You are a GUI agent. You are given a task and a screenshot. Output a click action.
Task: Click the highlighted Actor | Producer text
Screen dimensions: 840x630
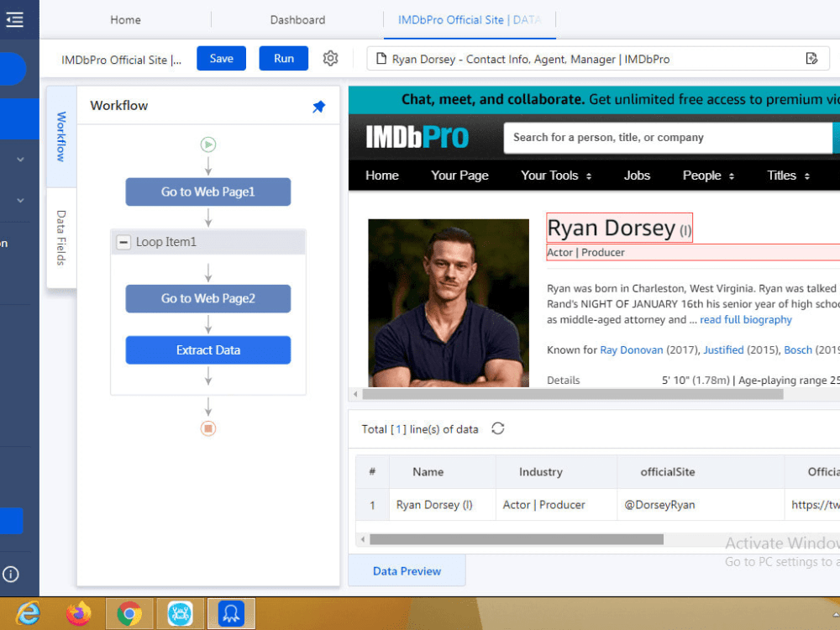point(585,252)
